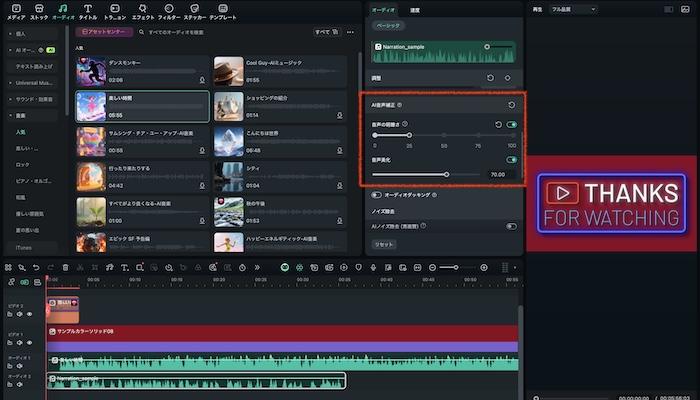Toggle the 音声の明瞭さ switch
This screenshot has height=400, width=700.
[512, 125]
